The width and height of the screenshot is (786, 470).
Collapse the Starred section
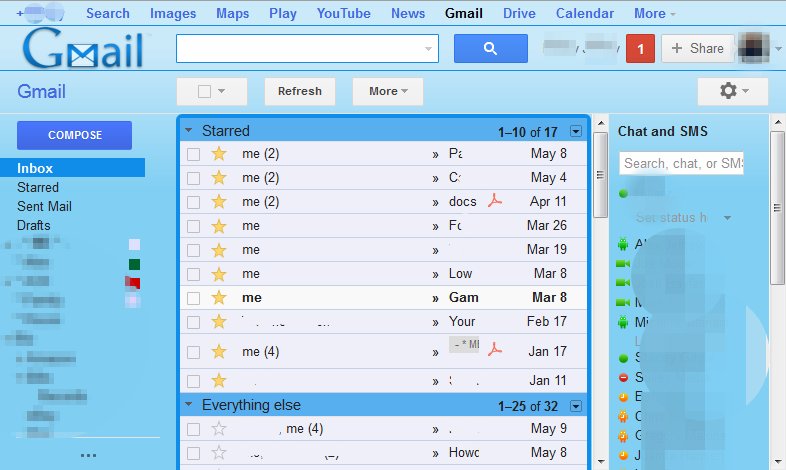point(188,131)
